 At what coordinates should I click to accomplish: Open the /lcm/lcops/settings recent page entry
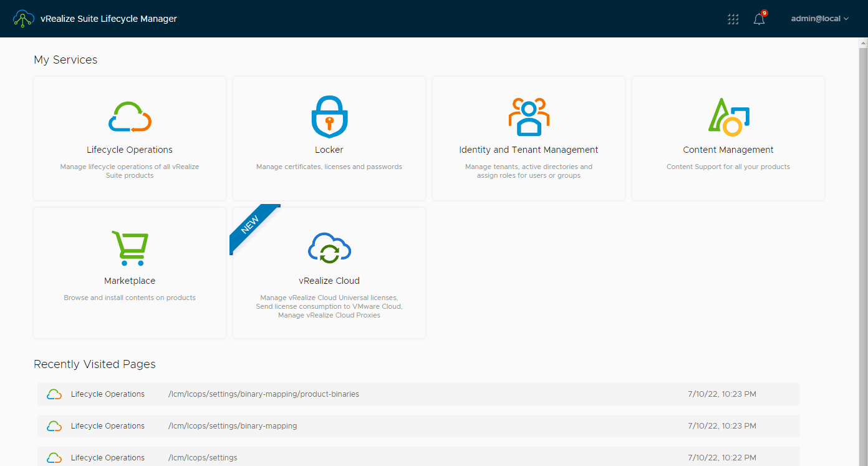[x=202, y=457]
